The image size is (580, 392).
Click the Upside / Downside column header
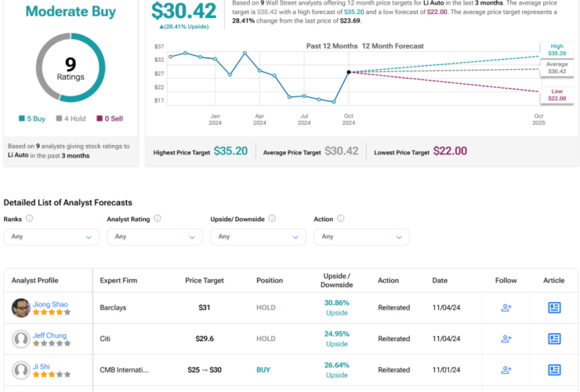[336, 281]
